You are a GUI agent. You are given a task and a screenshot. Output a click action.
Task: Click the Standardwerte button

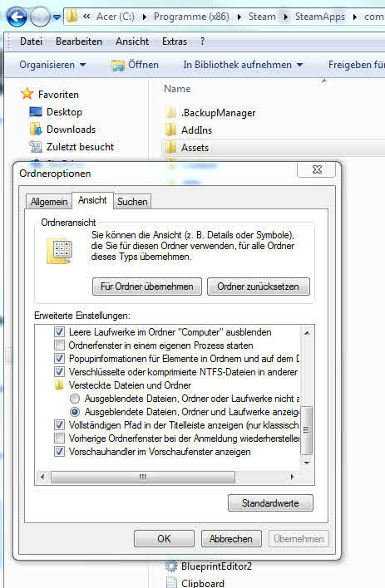[x=270, y=503]
